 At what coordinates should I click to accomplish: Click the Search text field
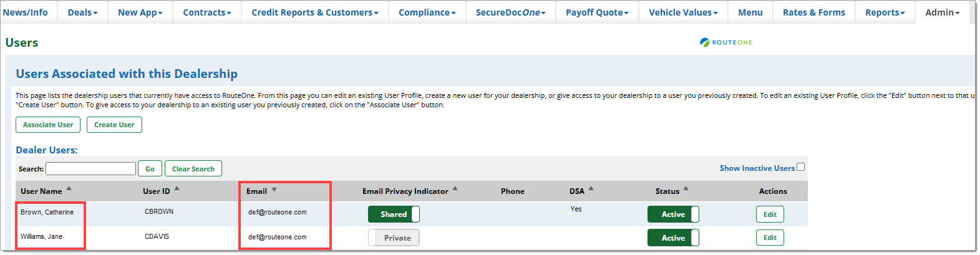coord(90,169)
